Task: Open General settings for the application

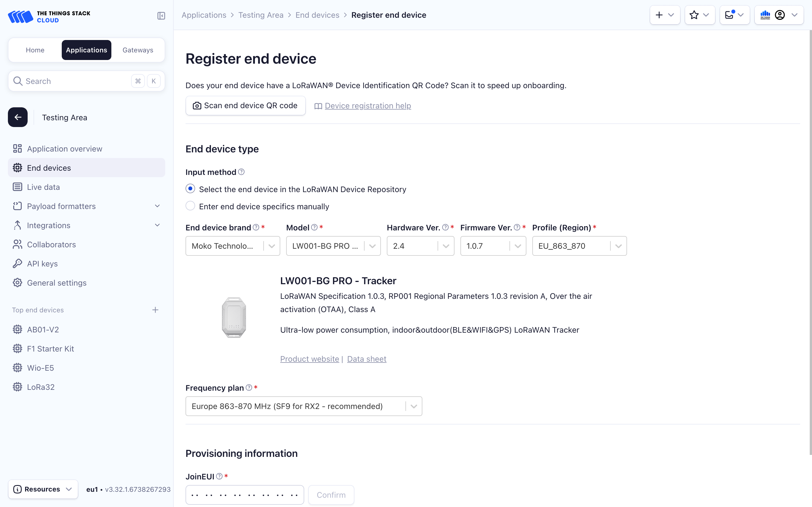Action: click(x=57, y=283)
